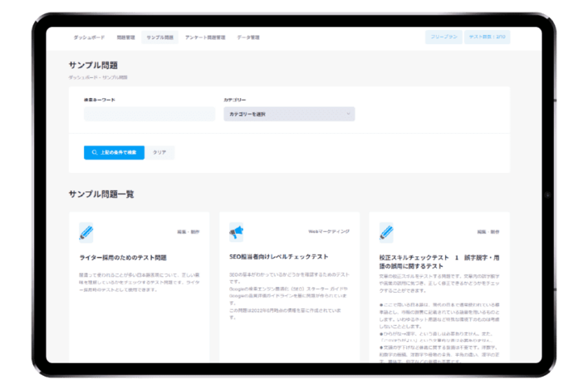The width and height of the screenshot is (588, 390).
Task: Select the サンプル問題 tab
Action: click(160, 37)
